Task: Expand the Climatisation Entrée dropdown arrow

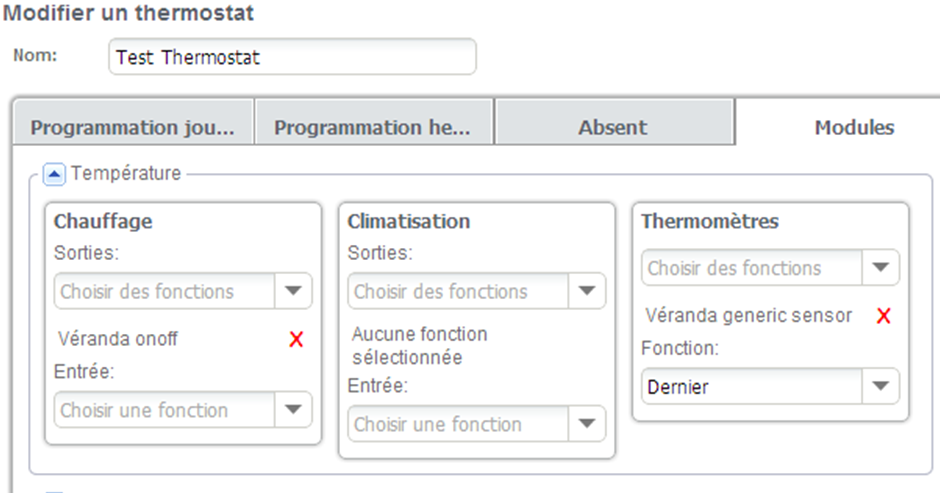Action: pyautogui.click(x=587, y=423)
